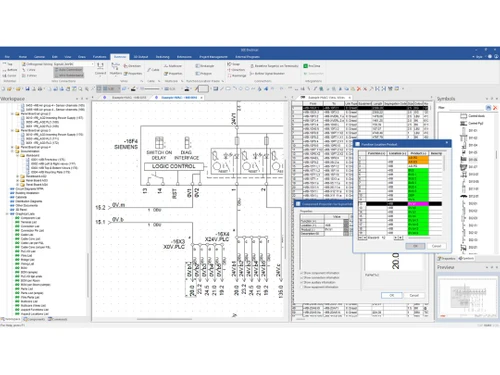
Task: Click the Cable tool in the ribbon
Action: pos(153,70)
